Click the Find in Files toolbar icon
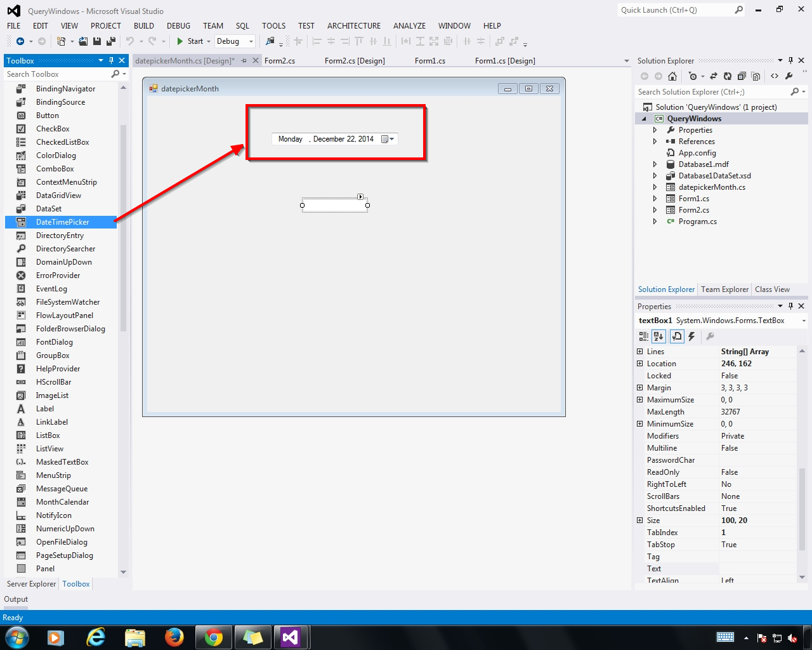This screenshot has width=812, height=650. (x=270, y=41)
